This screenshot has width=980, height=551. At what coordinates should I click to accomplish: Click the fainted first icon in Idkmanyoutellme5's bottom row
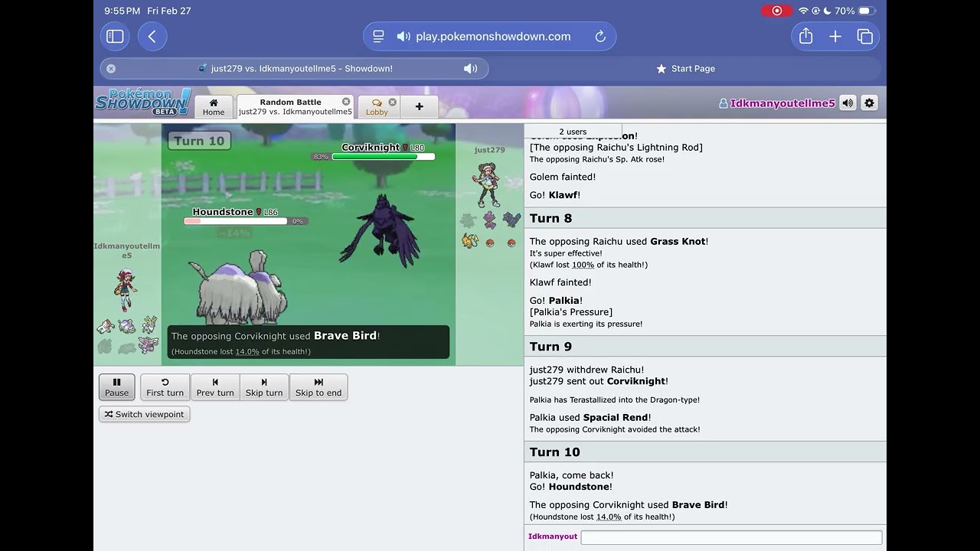[106, 347]
